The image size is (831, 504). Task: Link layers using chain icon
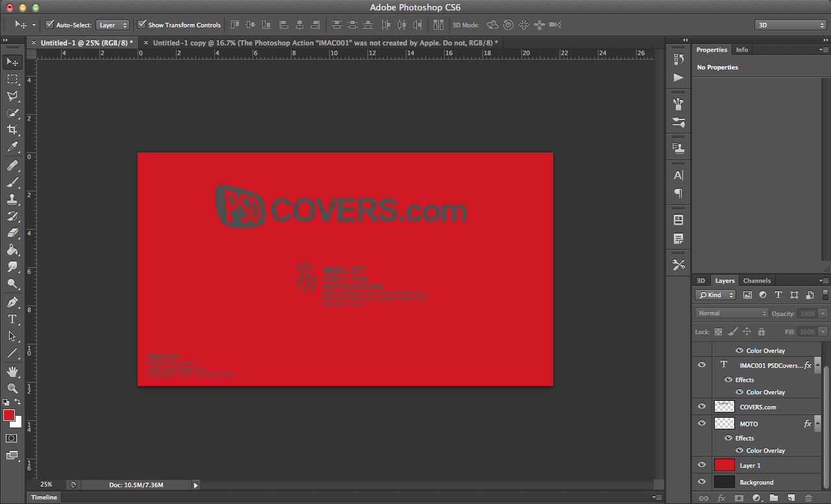coord(703,498)
